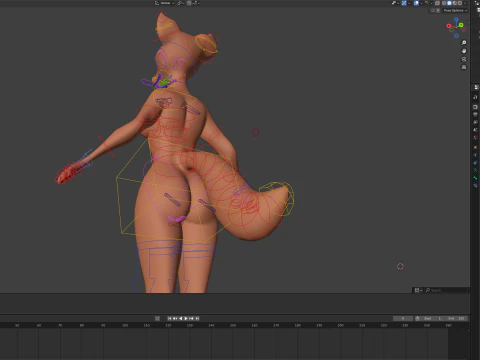Click the blue Z axis on navigation gizmo
The width and height of the screenshot is (480, 360).
pos(456,19)
